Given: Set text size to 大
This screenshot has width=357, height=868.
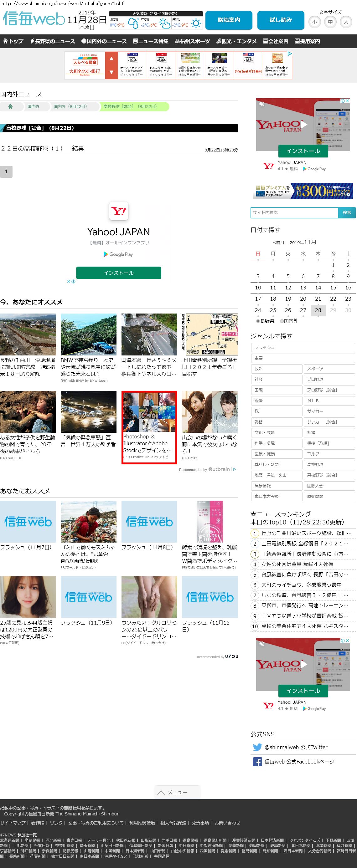Looking at the screenshot, I should 345,22.
